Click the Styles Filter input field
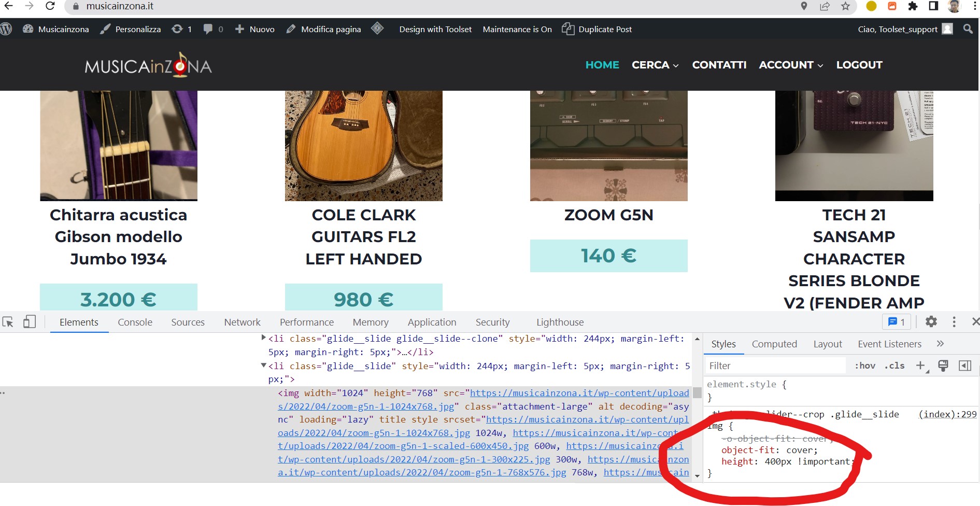The height and width of the screenshot is (506, 980). pos(776,366)
